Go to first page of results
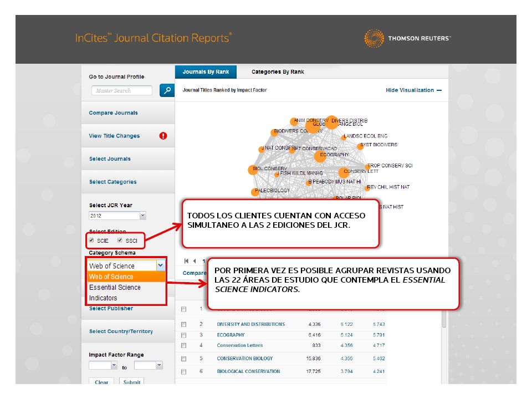532x399 pixels. 186,261
